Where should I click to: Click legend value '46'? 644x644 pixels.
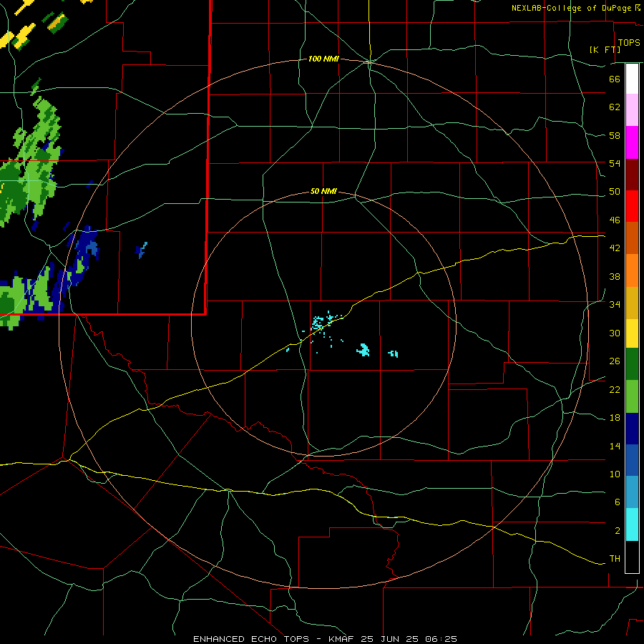(x=615, y=220)
